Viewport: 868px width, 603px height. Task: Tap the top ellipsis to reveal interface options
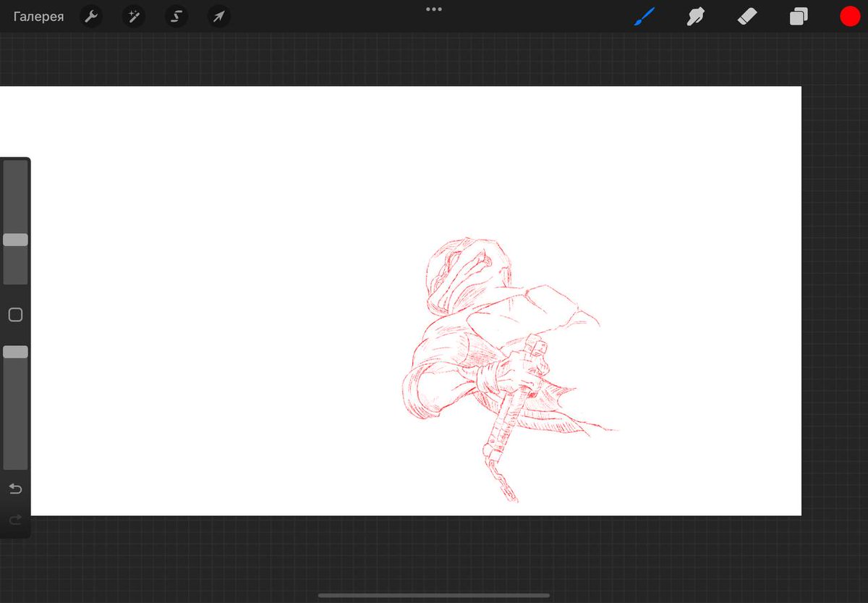433,9
